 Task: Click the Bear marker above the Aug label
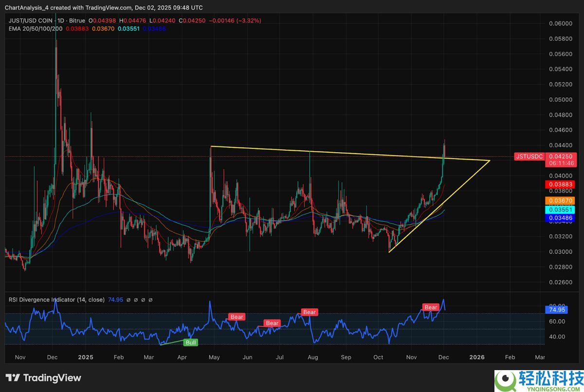tap(309, 312)
